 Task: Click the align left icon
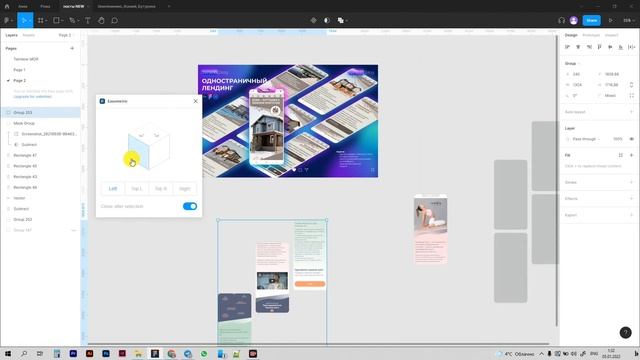click(567, 47)
